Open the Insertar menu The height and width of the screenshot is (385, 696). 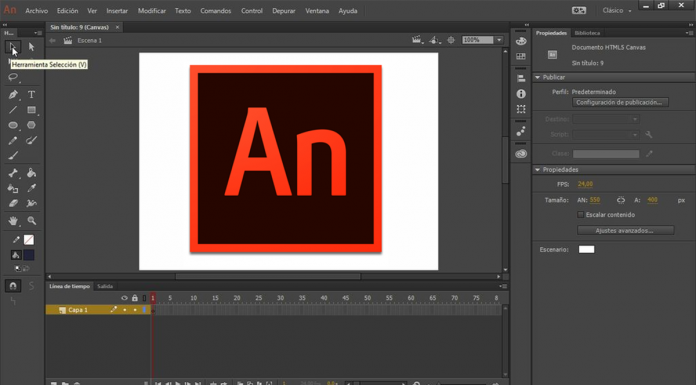117,11
